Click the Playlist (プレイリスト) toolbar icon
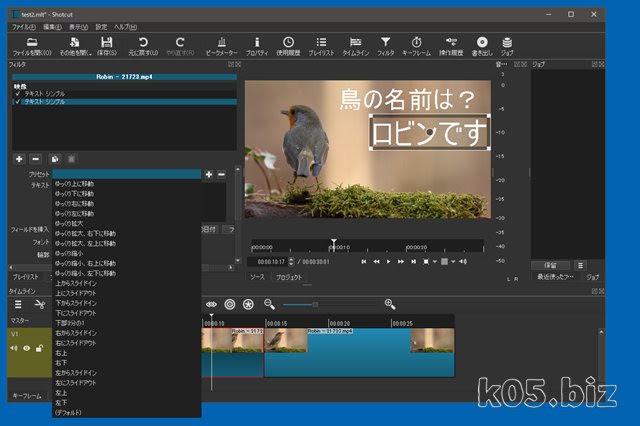The height and width of the screenshot is (426, 640). pyautogui.click(x=321, y=46)
